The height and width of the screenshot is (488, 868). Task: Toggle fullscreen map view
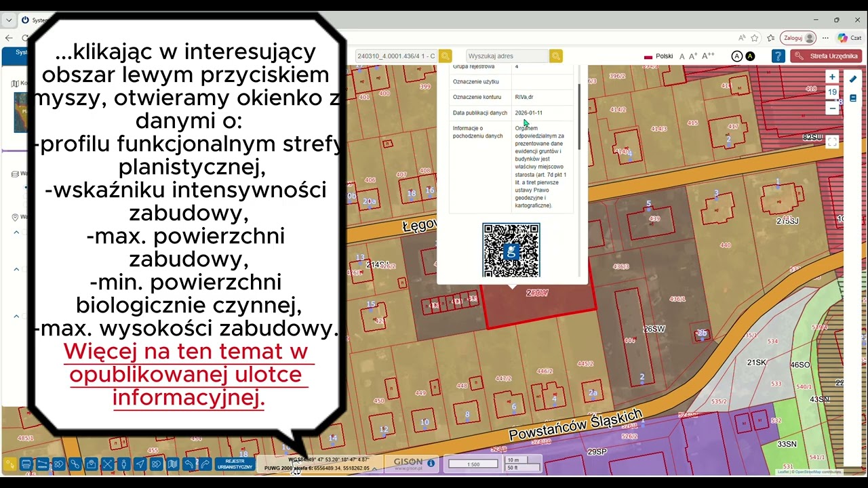tap(832, 142)
